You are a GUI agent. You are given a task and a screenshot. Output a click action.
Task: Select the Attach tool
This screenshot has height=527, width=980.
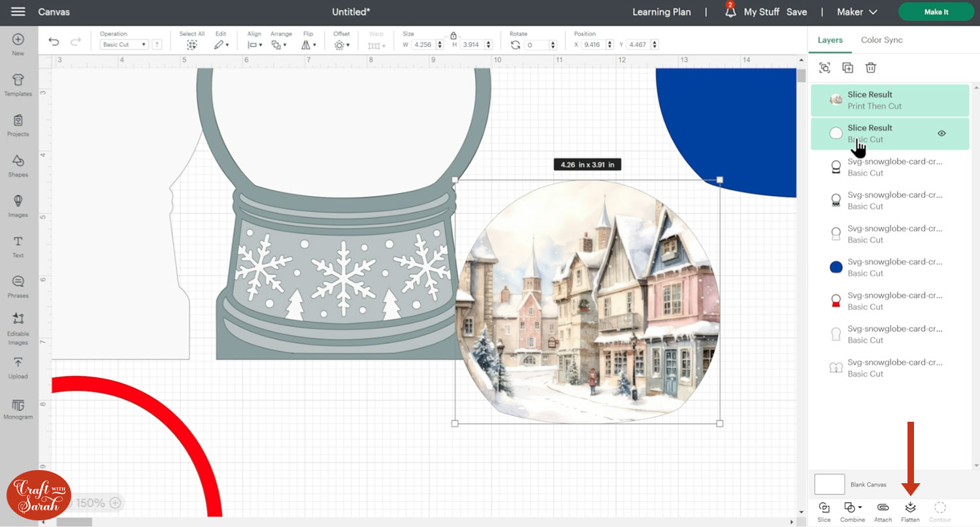[x=883, y=508]
